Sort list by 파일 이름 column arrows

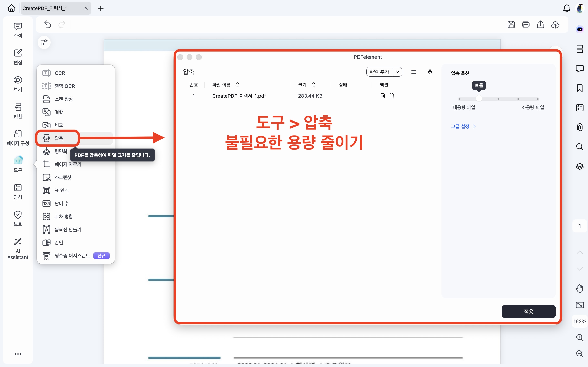tap(238, 85)
